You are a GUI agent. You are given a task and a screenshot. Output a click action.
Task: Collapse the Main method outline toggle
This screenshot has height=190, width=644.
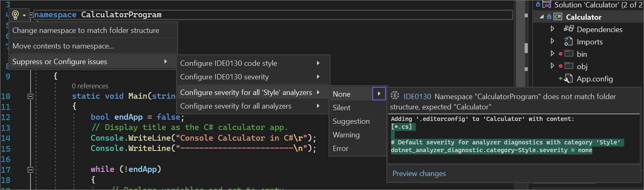coord(30,96)
